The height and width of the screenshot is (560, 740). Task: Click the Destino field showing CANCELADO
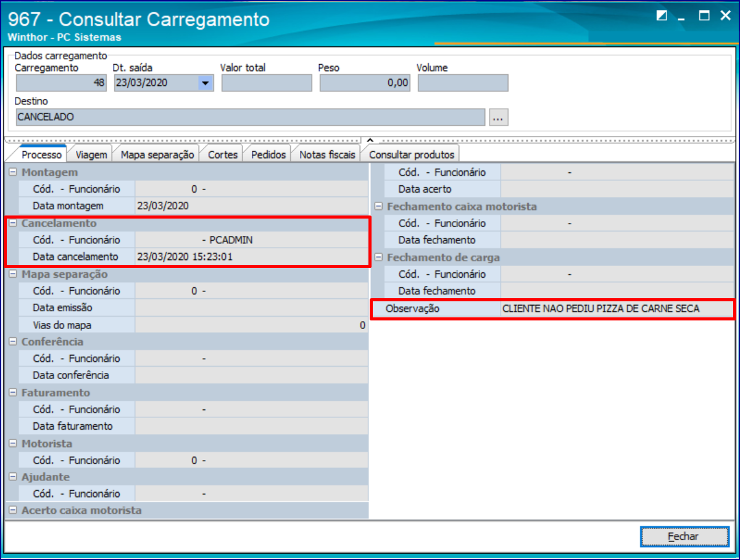pos(251,117)
